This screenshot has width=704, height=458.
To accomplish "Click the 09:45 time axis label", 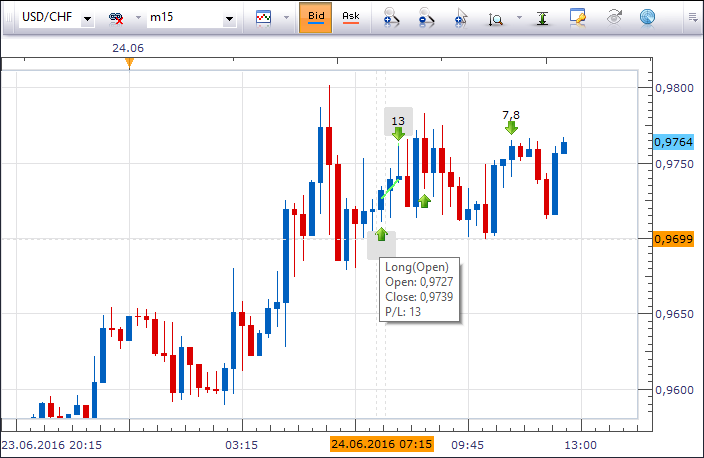I will pyautogui.click(x=467, y=445).
